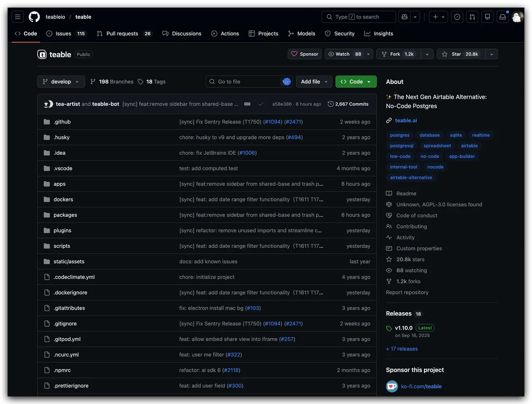
Task: Open the dockers folder
Action: [x=63, y=200]
